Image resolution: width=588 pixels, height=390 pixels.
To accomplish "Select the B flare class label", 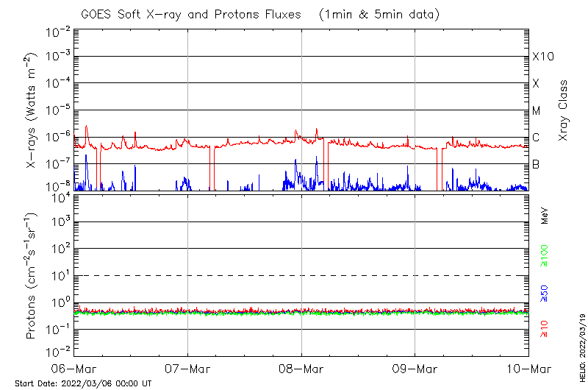I will pyautogui.click(x=536, y=164).
